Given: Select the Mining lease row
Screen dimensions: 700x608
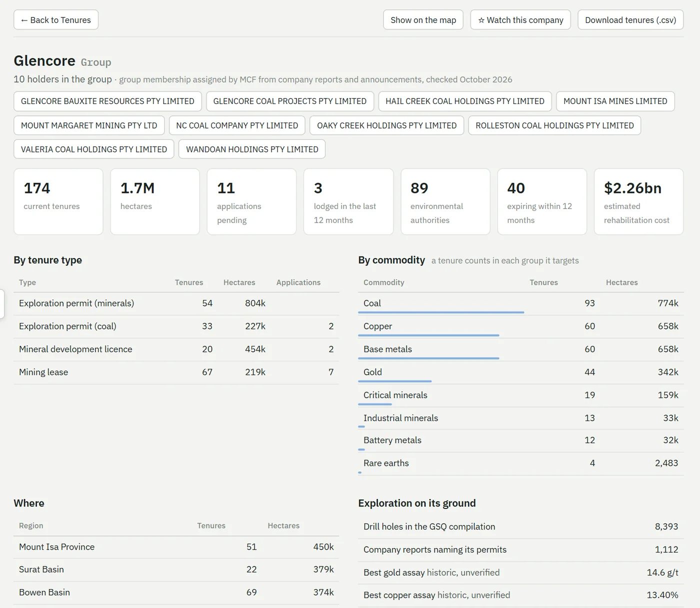Looking at the screenshot, I should [176, 372].
